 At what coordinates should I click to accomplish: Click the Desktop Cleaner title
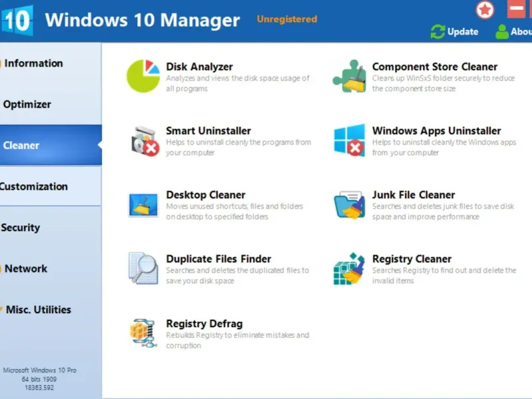click(x=205, y=195)
